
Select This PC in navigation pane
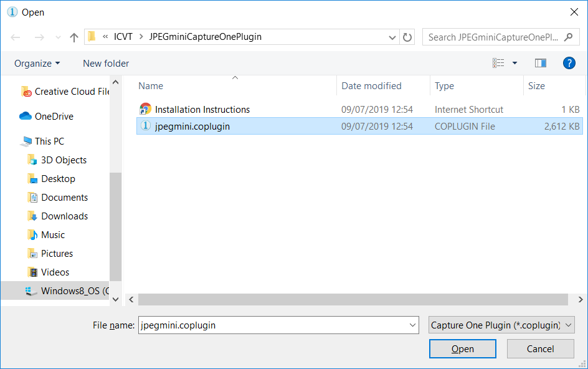pyautogui.click(x=49, y=141)
